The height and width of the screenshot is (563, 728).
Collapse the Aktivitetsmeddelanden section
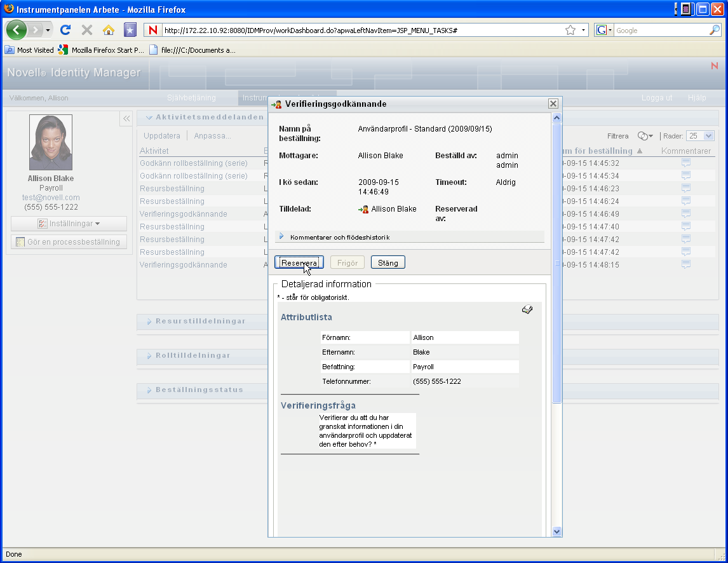(x=149, y=118)
